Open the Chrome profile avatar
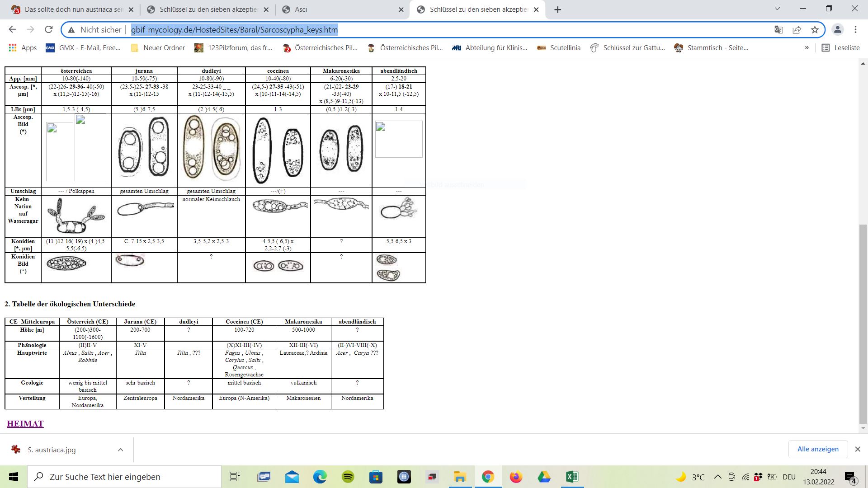The image size is (868, 488). pyautogui.click(x=837, y=30)
